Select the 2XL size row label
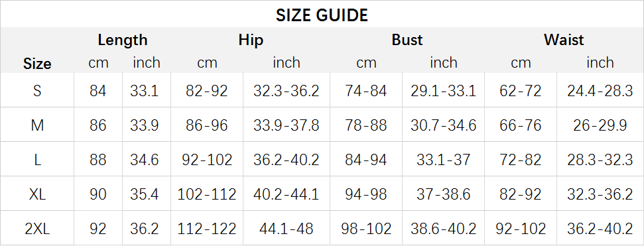This screenshot has height=246, width=644. pyautogui.click(x=37, y=228)
